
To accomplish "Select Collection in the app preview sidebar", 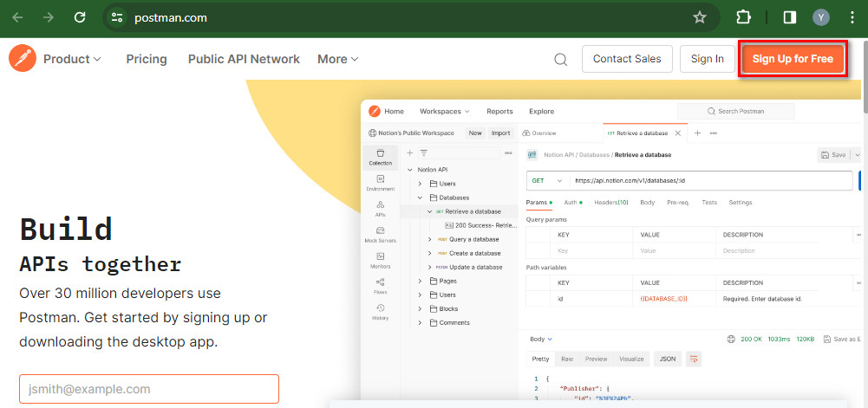I will tap(381, 158).
